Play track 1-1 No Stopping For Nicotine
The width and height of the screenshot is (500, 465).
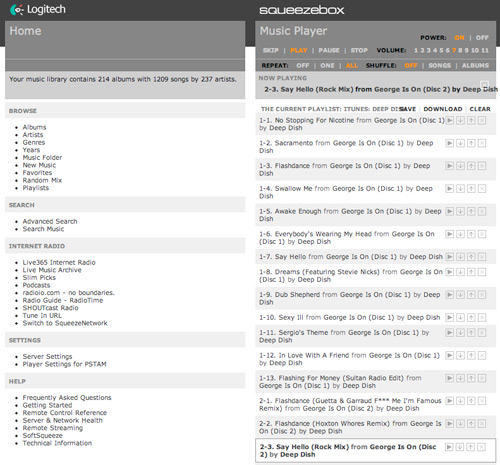450,120
